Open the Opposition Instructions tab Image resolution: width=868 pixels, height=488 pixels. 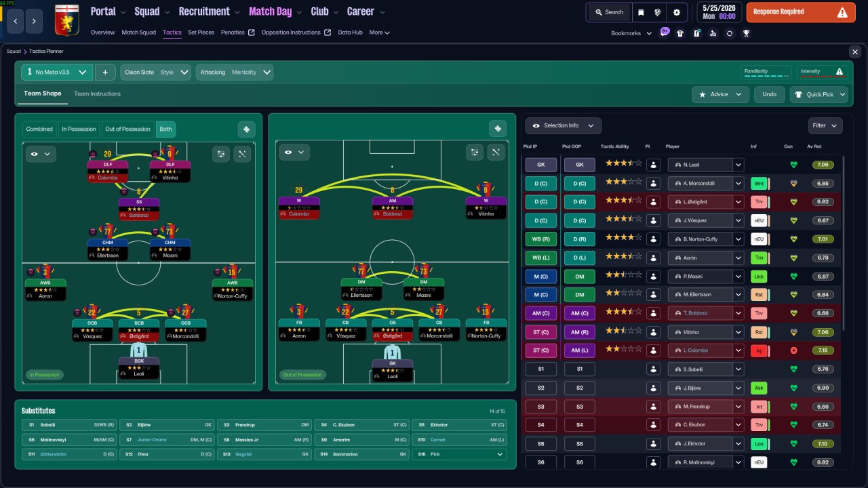pyautogui.click(x=296, y=33)
